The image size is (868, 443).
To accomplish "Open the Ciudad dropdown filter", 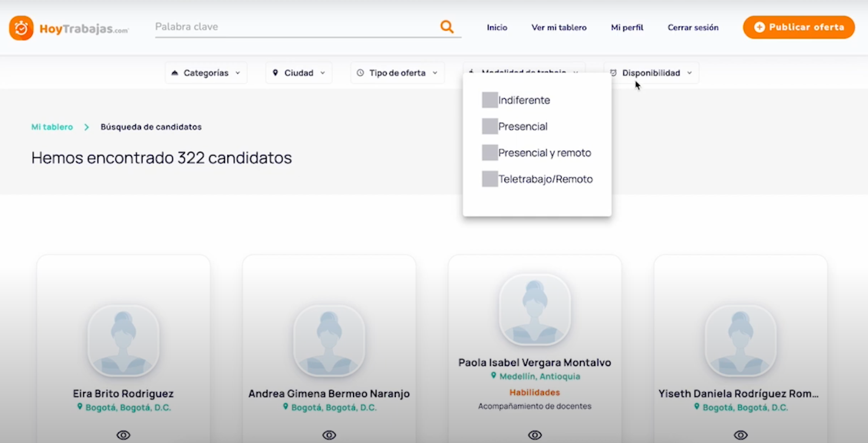I will pos(299,73).
